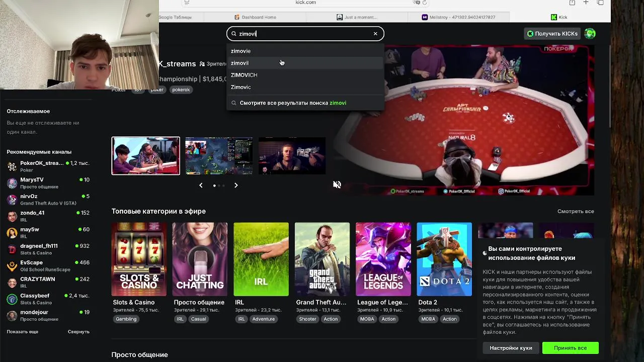Switch to the Mellstroy browser tab
Viewport: 644px width, 362px height.
pyautogui.click(x=458, y=17)
